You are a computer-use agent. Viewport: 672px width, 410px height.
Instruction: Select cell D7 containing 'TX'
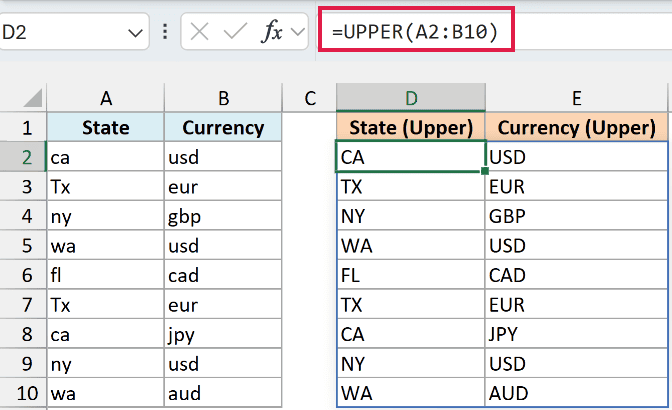411,305
